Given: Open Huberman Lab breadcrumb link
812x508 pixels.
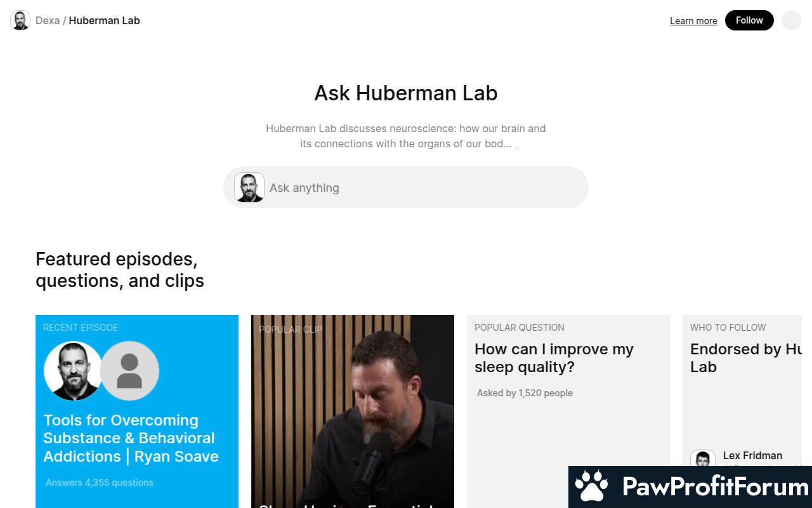Looking at the screenshot, I should pos(104,20).
